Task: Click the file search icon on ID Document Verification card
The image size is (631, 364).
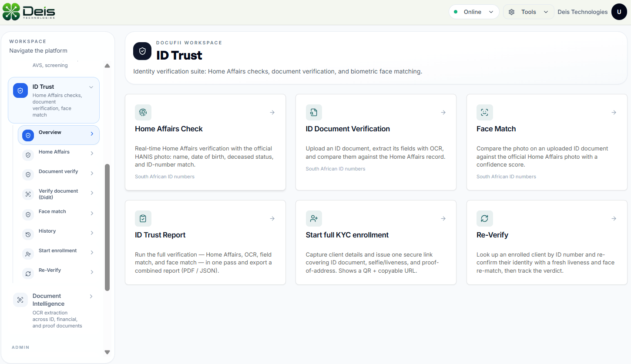Action: [x=314, y=112]
